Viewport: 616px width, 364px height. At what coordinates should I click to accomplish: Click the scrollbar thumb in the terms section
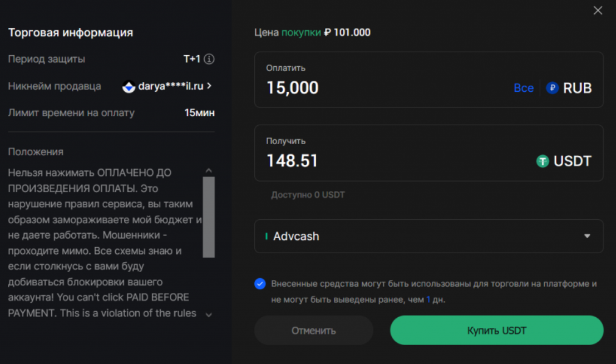tap(209, 217)
